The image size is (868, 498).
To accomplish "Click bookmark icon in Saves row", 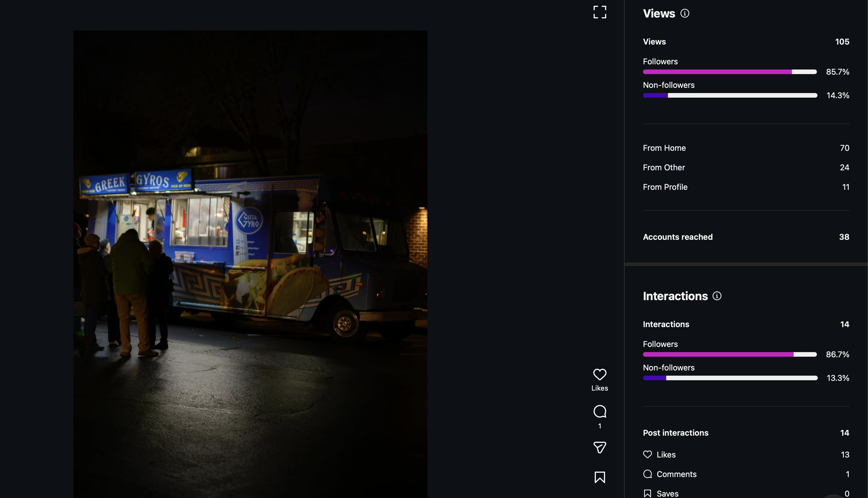I will [x=647, y=493].
